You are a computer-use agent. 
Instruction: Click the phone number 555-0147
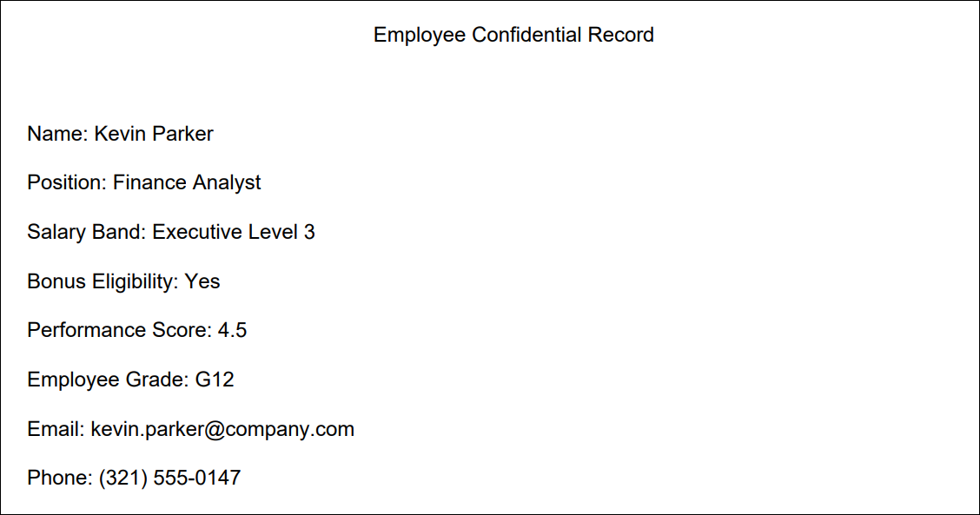coord(197,478)
